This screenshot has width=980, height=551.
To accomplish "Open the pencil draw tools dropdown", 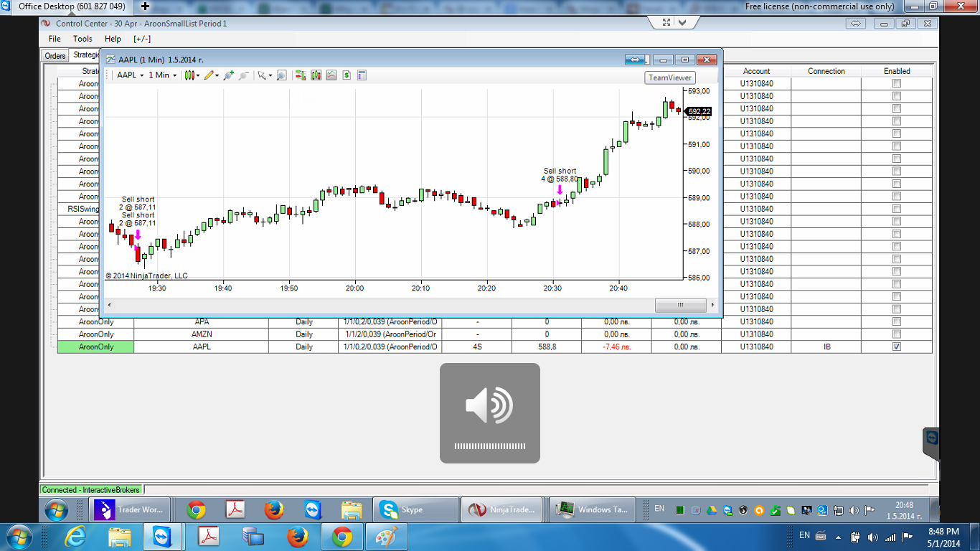I will (212, 75).
